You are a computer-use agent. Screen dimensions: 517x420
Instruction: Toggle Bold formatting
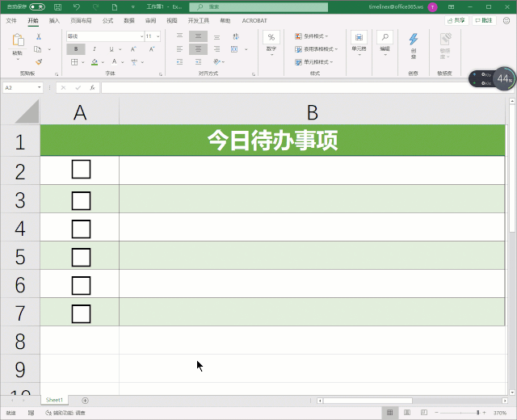click(x=76, y=49)
